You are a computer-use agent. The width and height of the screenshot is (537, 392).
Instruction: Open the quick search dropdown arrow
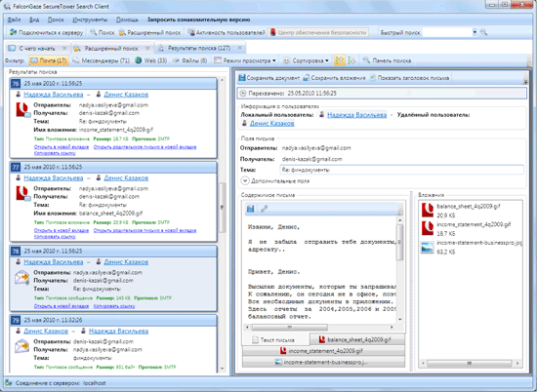click(x=475, y=32)
